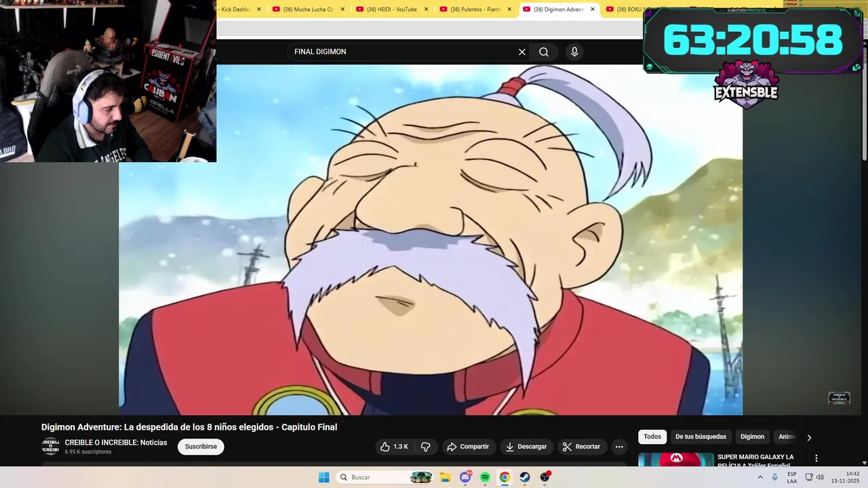Screen dimensions: 868x488
Task: Click the video player frame
Action: tap(431, 240)
